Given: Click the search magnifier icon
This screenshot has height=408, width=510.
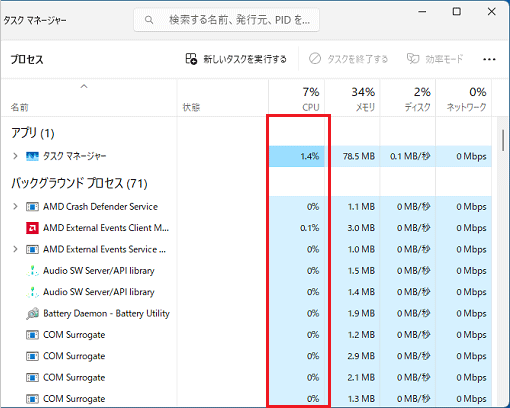Looking at the screenshot, I should 149,20.
